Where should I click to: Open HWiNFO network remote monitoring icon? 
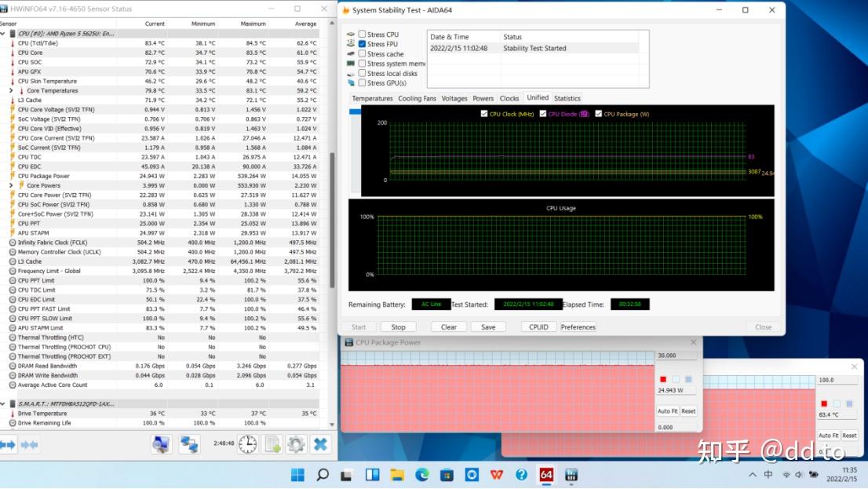coord(189,444)
